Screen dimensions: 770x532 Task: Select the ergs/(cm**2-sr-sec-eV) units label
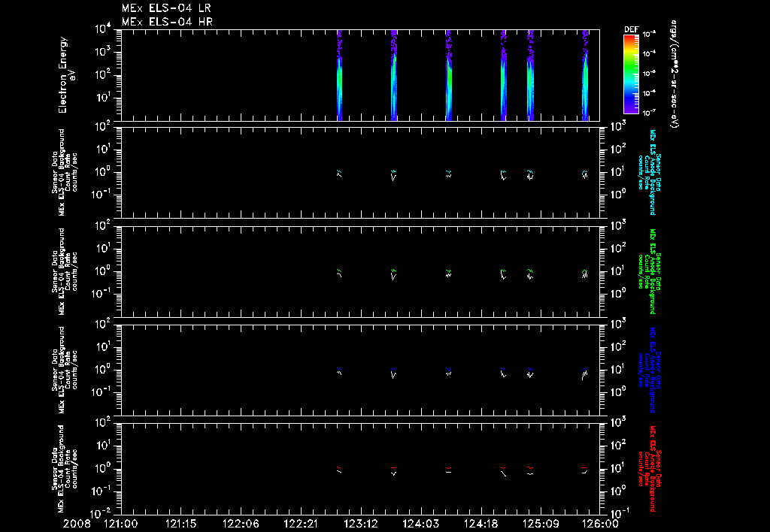pyautogui.click(x=675, y=74)
